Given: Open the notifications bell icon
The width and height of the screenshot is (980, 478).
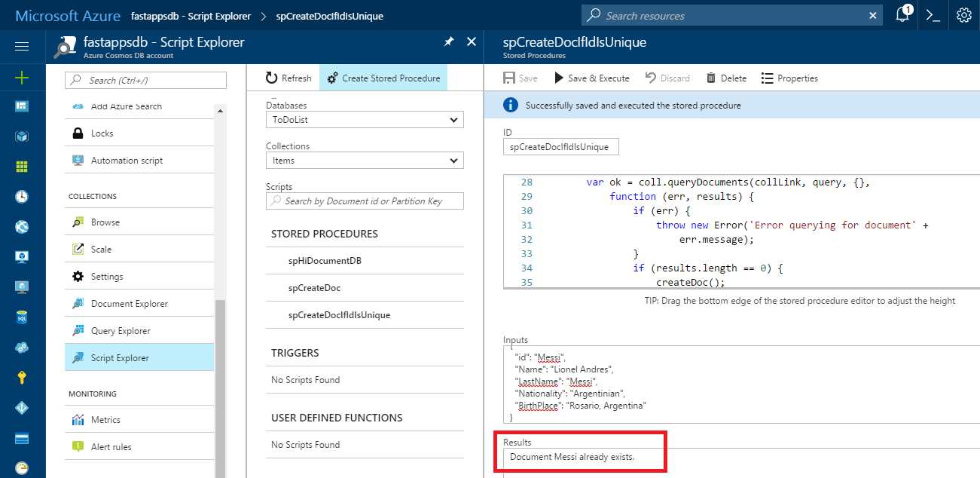Looking at the screenshot, I should coord(903,15).
